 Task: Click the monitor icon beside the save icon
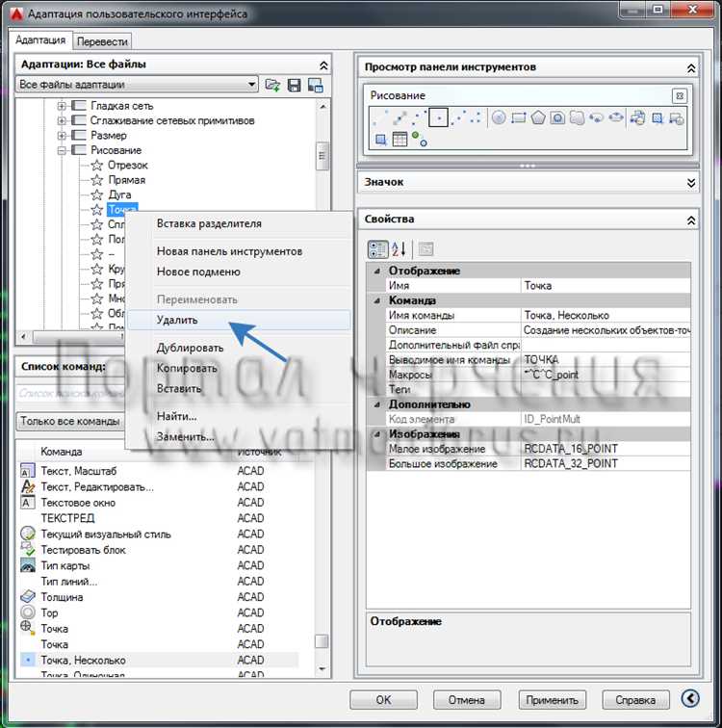click(316, 85)
